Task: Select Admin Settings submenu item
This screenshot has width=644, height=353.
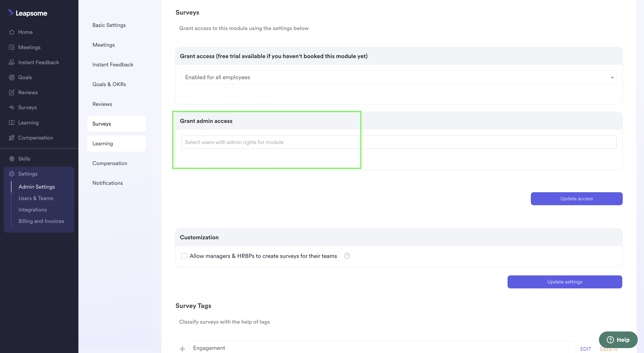Action: pos(37,187)
